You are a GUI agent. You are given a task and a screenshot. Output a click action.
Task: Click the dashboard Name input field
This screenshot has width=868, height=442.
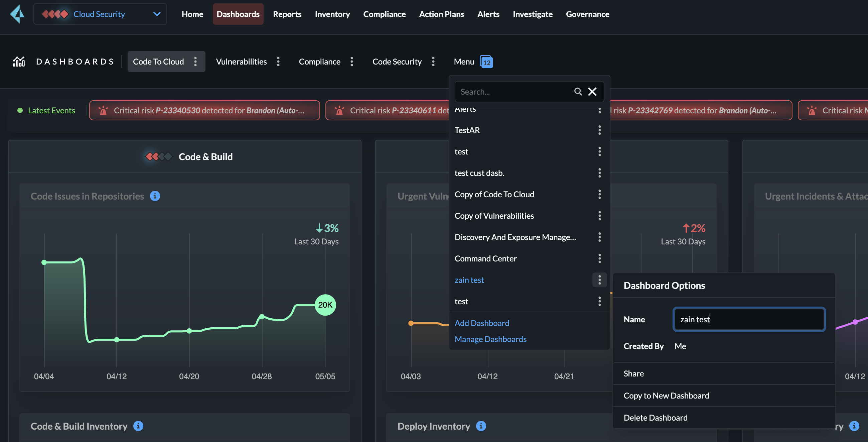tap(749, 319)
